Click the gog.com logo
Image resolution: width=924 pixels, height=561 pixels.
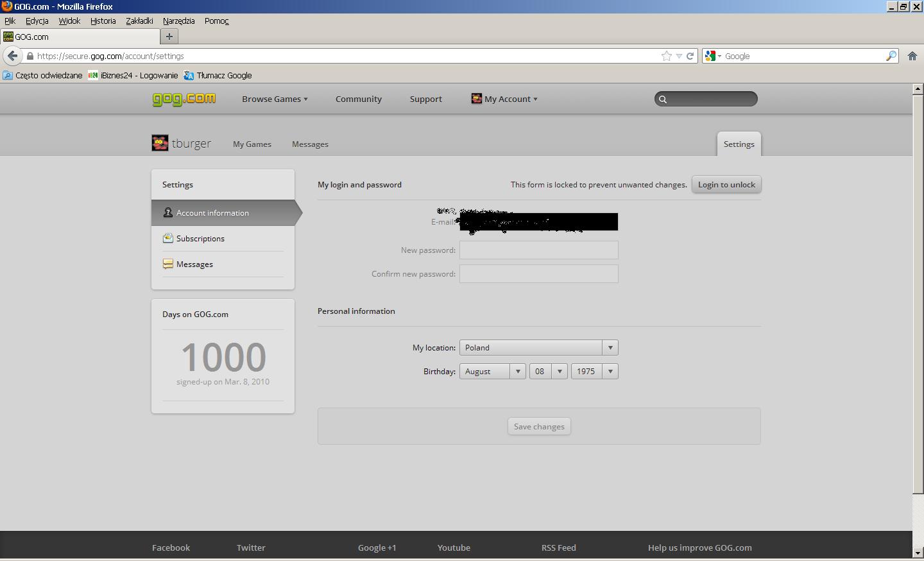click(x=184, y=99)
